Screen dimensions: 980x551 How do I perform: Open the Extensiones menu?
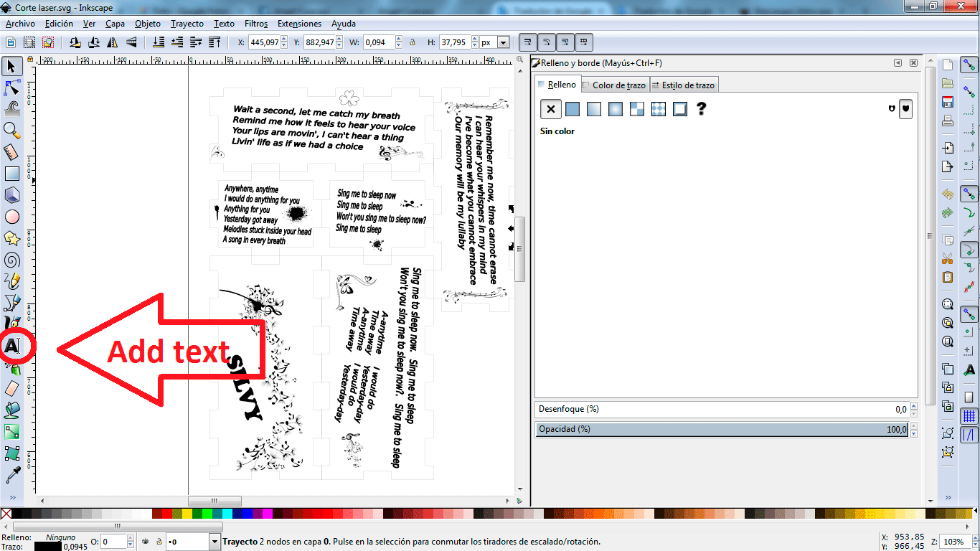pos(300,23)
